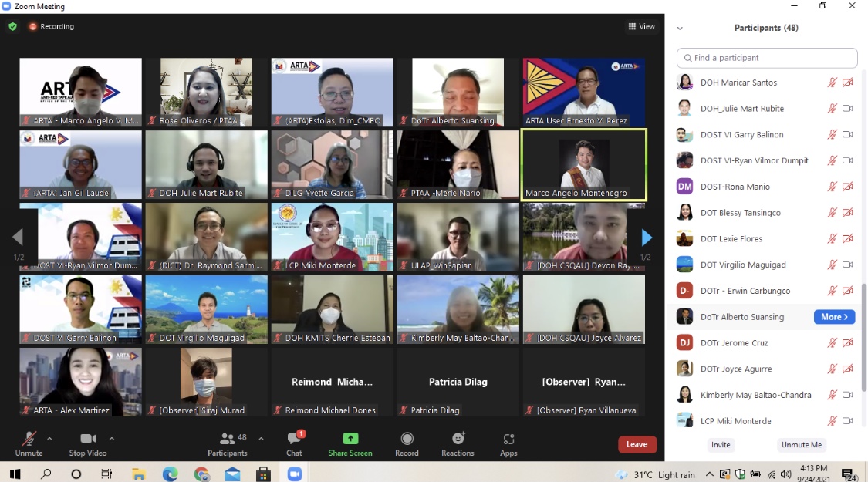Click the taskbar volume speaker icon
This screenshot has height=482, width=868.
(785, 474)
